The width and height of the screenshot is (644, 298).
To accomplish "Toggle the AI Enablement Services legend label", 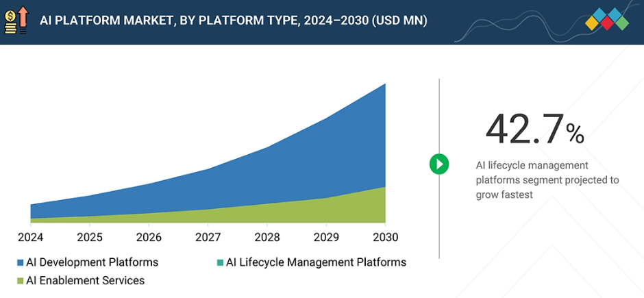I will 85,280.
